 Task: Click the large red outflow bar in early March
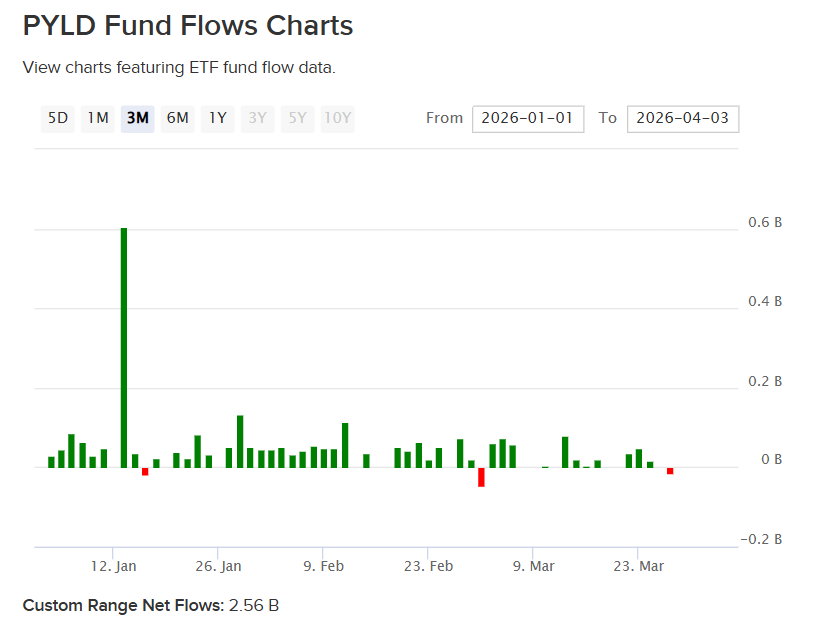pos(481,477)
